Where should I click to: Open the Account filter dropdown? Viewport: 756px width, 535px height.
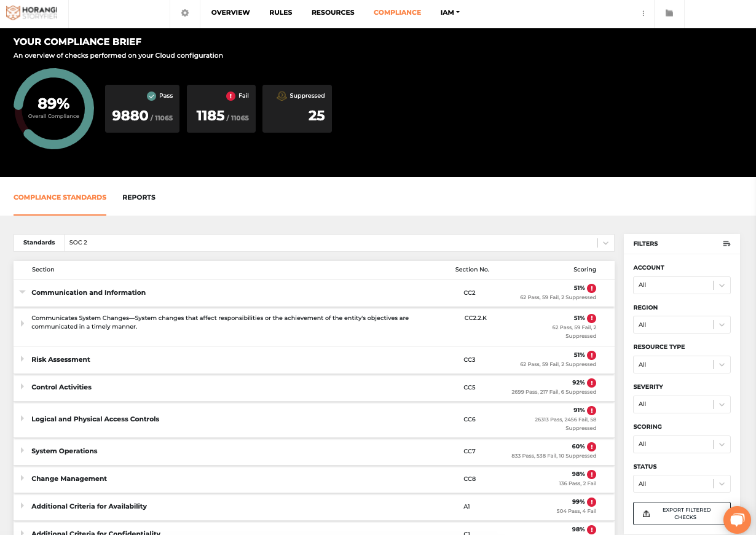(x=682, y=285)
